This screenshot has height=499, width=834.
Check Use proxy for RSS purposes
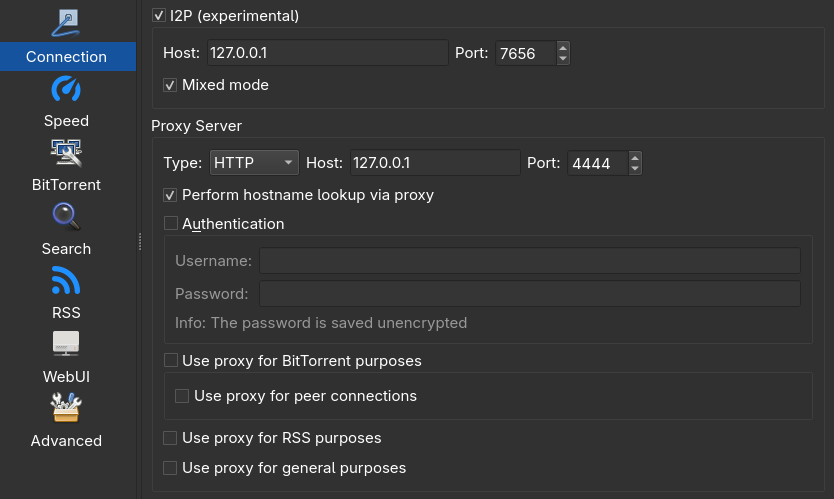click(171, 438)
